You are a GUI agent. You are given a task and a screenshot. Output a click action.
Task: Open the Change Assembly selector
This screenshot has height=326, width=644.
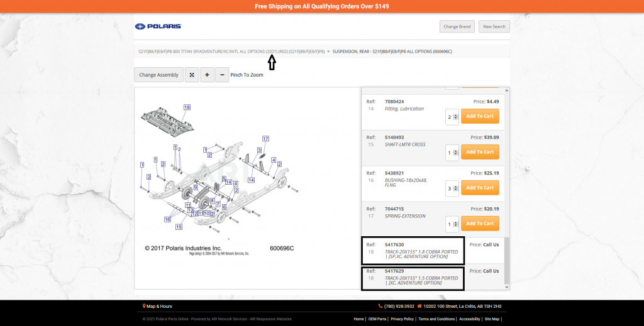(x=158, y=75)
